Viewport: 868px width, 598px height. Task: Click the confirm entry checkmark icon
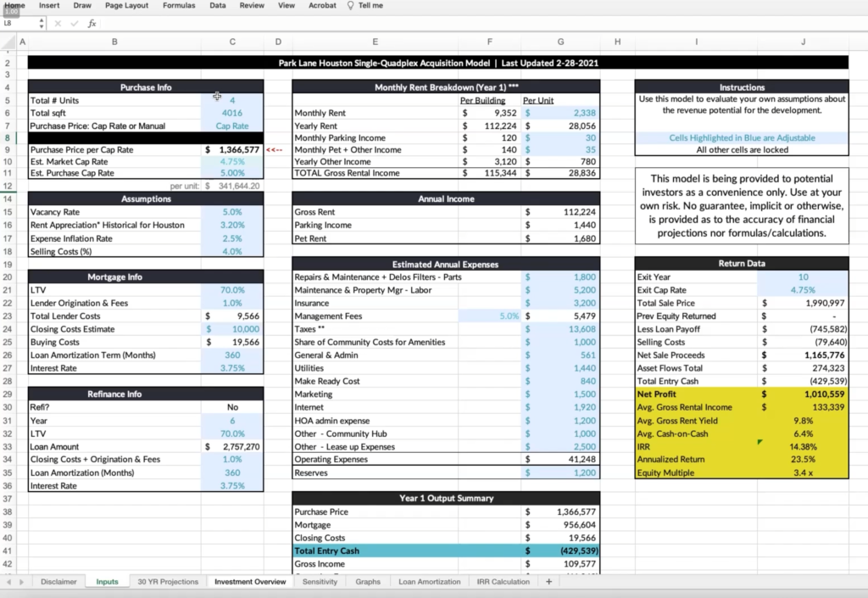pyautogui.click(x=74, y=24)
